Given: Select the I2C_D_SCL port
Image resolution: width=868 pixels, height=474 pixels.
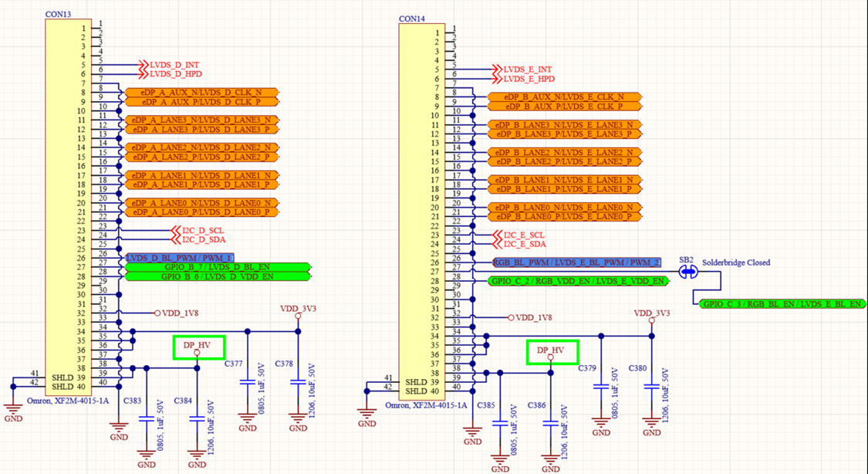Looking at the screenshot, I should point(197,230).
